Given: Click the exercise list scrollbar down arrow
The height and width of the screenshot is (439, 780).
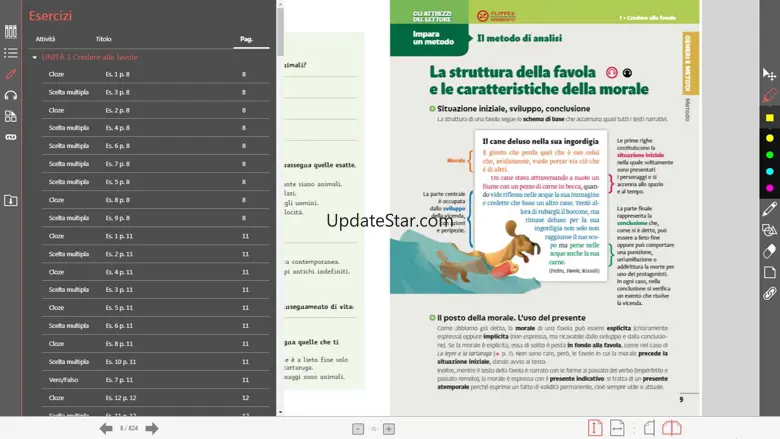Looking at the screenshot, I should (x=280, y=412).
